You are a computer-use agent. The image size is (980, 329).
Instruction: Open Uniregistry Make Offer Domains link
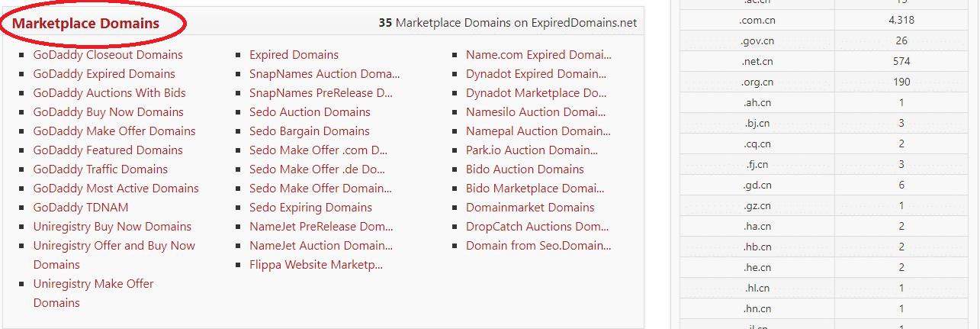[93, 293]
